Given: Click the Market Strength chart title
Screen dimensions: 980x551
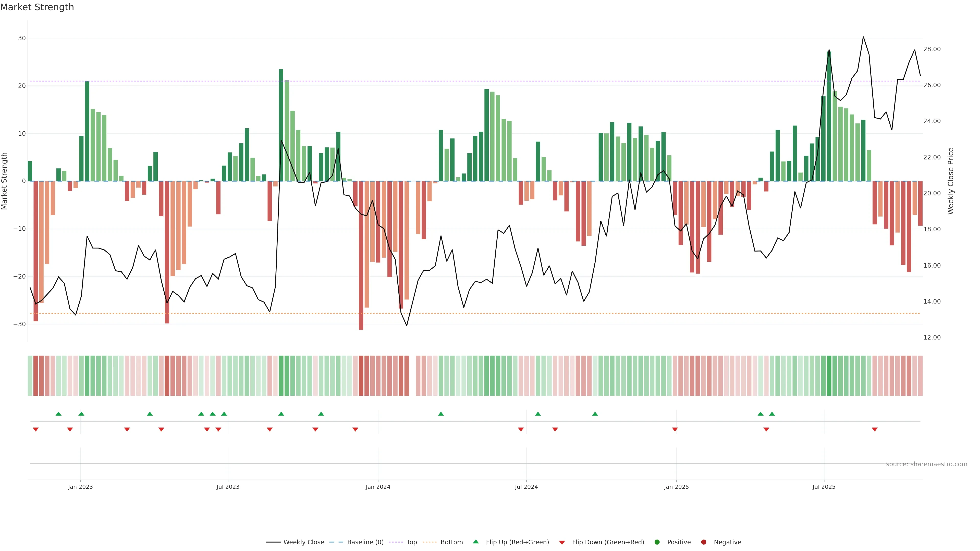Looking at the screenshot, I should [x=37, y=7].
